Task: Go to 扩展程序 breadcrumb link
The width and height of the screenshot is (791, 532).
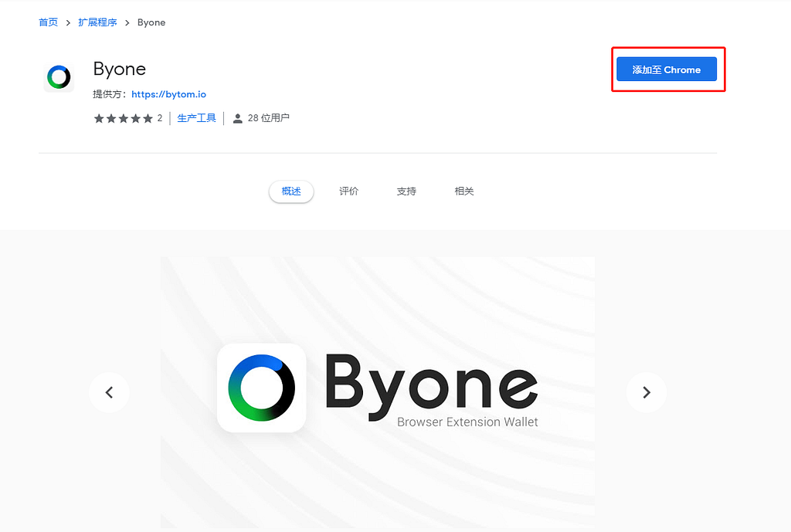Action: (97, 22)
